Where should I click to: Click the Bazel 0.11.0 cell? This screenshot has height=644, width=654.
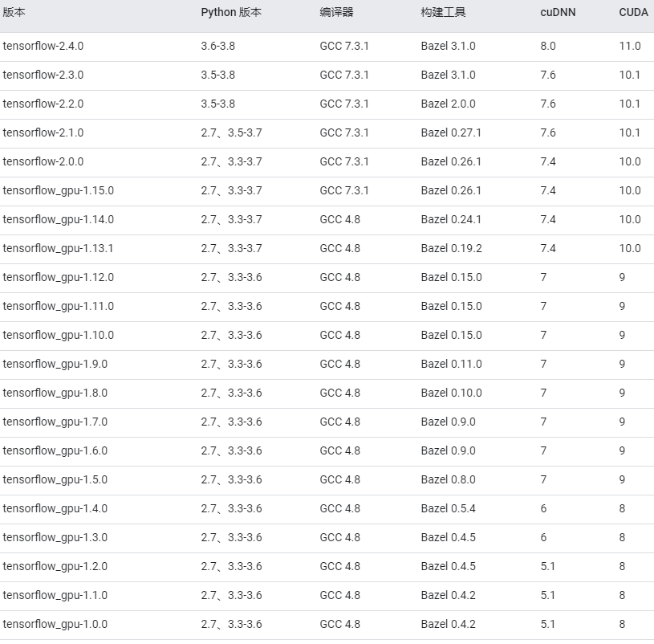pos(451,364)
